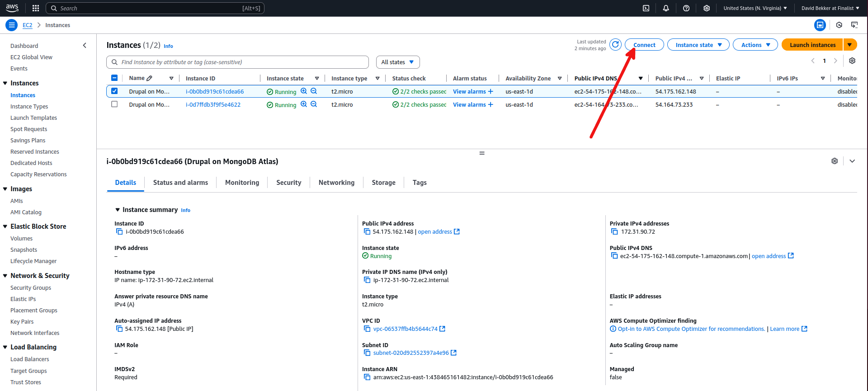Toggle the blue hamburger navigation menu
The image size is (868, 391).
pyautogui.click(x=12, y=25)
